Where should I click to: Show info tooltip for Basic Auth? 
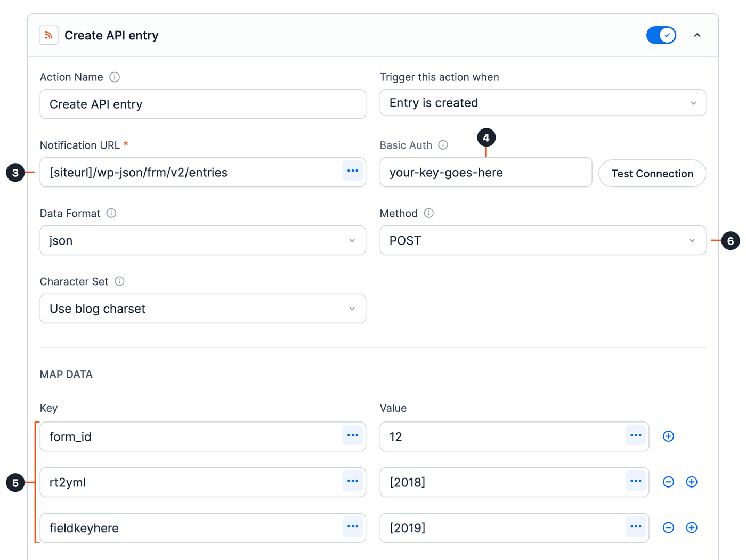click(443, 145)
